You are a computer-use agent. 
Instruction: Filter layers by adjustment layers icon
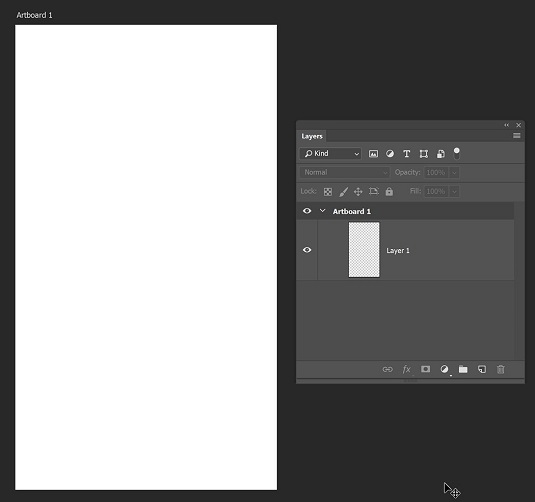(x=390, y=154)
